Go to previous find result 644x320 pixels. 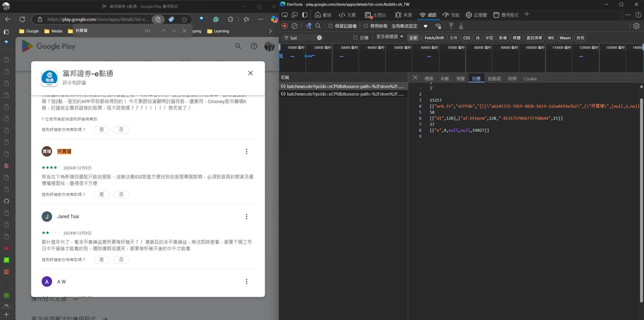[164, 31]
